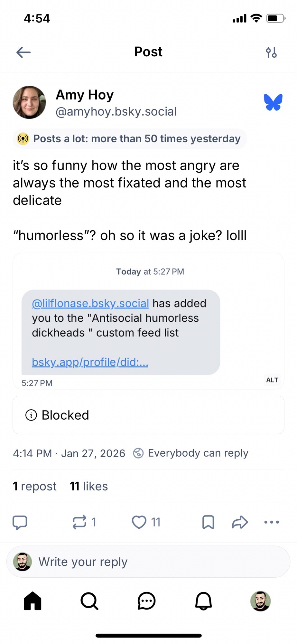297x644 pixels.
Task: Open the @amyhoy.bsky.social handle
Action: 116,111
